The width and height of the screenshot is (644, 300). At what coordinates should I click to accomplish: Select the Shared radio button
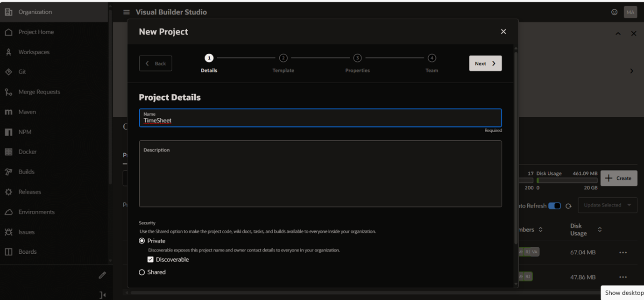pyautogui.click(x=142, y=272)
